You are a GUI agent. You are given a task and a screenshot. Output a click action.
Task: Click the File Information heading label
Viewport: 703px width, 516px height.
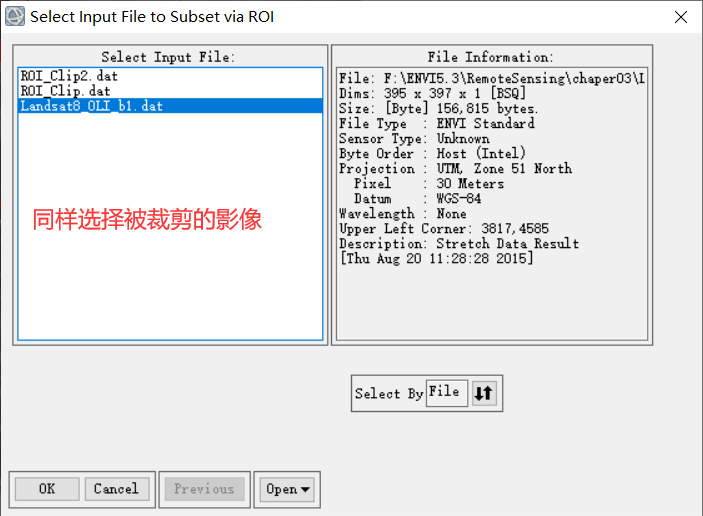tap(490, 57)
